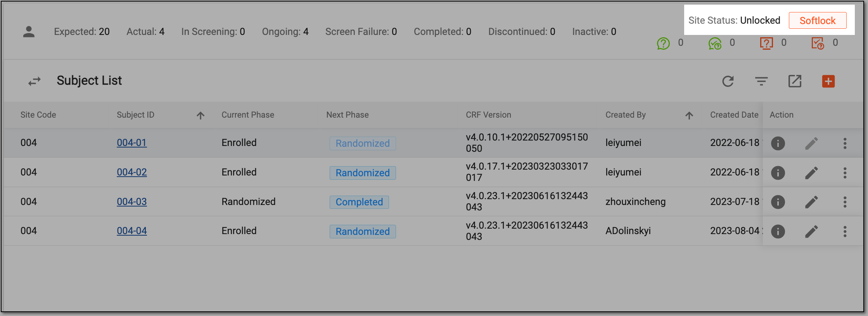Click the Actual: 4 statistic
Image resolution: width=868 pixels, height=316 pixels.
click(145, 32)
